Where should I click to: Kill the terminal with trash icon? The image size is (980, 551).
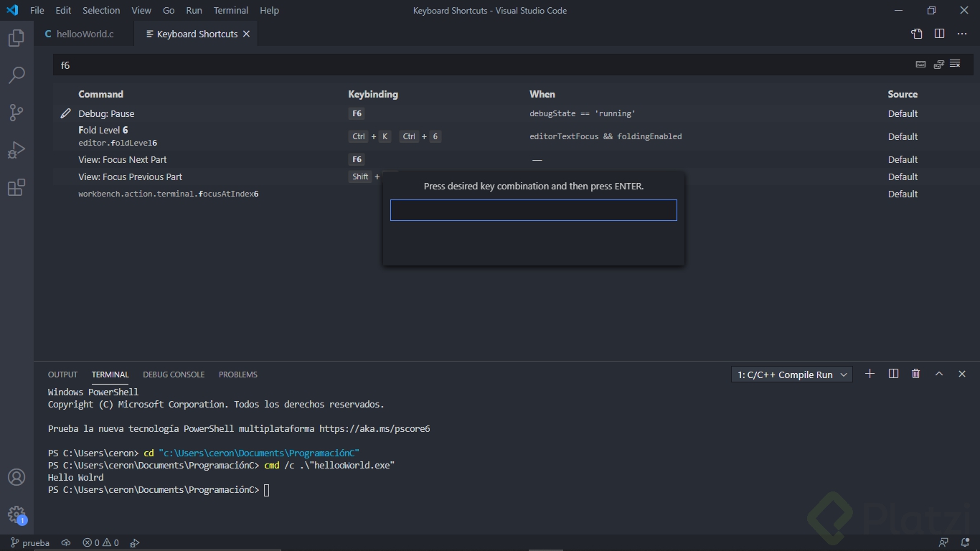pos(915,374)
